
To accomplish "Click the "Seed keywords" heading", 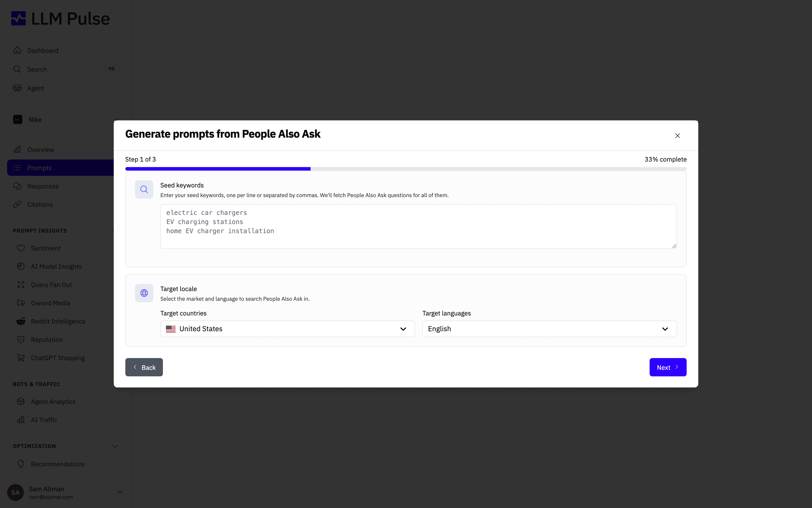I will tap(182, 185).
